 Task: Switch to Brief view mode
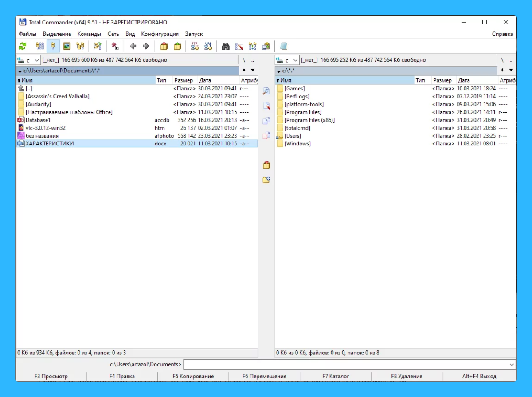(40, 46)
